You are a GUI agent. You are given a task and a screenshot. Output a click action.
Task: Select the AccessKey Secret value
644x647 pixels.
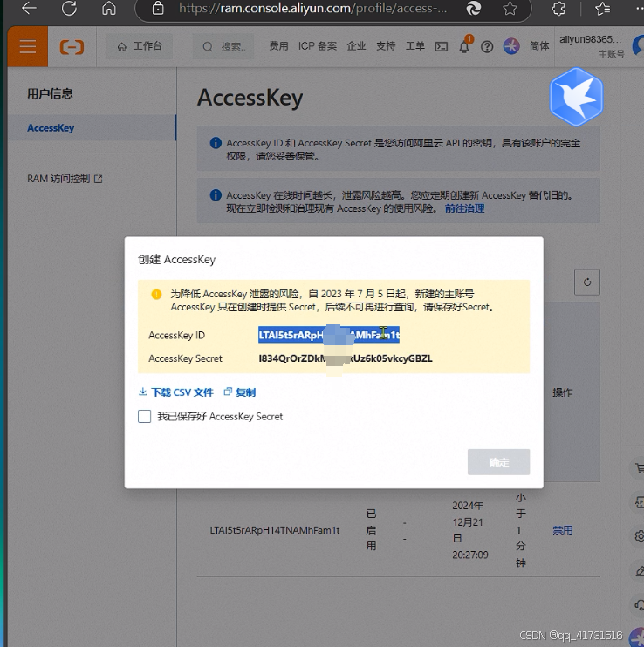(346, 358)
